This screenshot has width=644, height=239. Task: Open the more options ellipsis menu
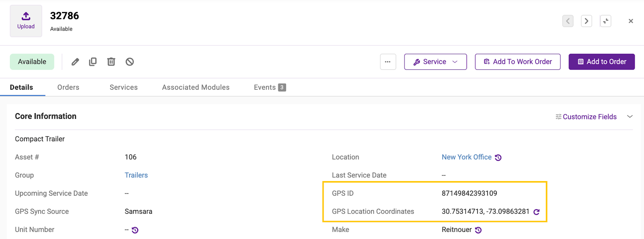tap(388, 62)
